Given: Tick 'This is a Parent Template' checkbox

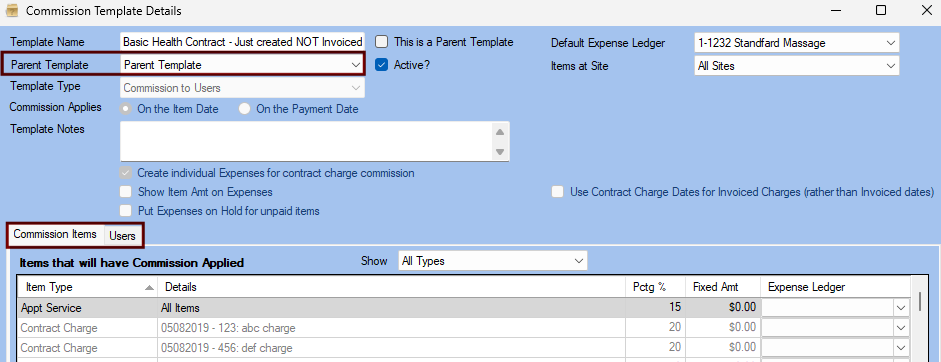Looking at the screenshot, I should [x=381, y=41].
